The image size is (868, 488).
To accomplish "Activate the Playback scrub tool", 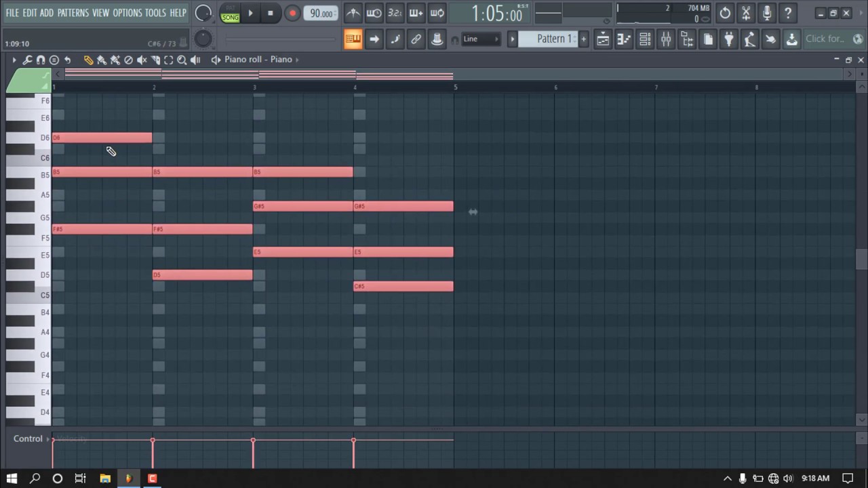I will pos(195,60).
